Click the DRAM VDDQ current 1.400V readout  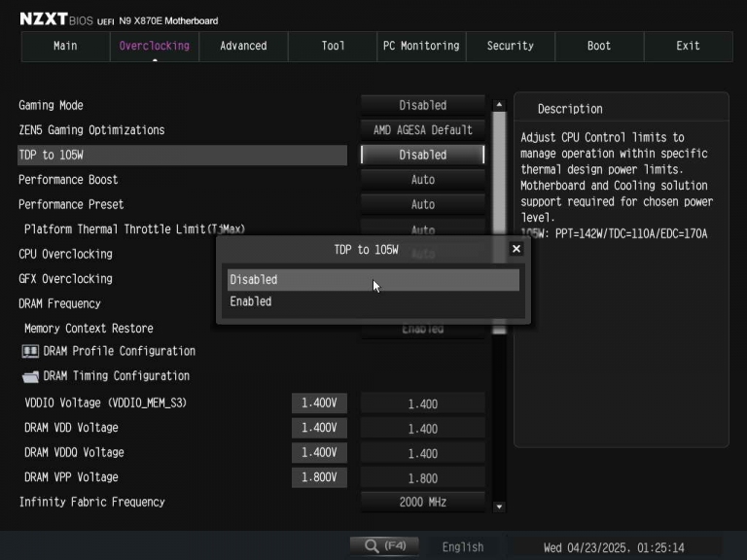coord(319,452)
